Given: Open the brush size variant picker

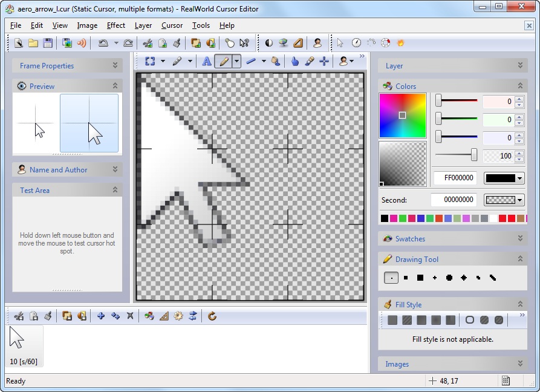Looking at the screenshot, I should (190, 61).
